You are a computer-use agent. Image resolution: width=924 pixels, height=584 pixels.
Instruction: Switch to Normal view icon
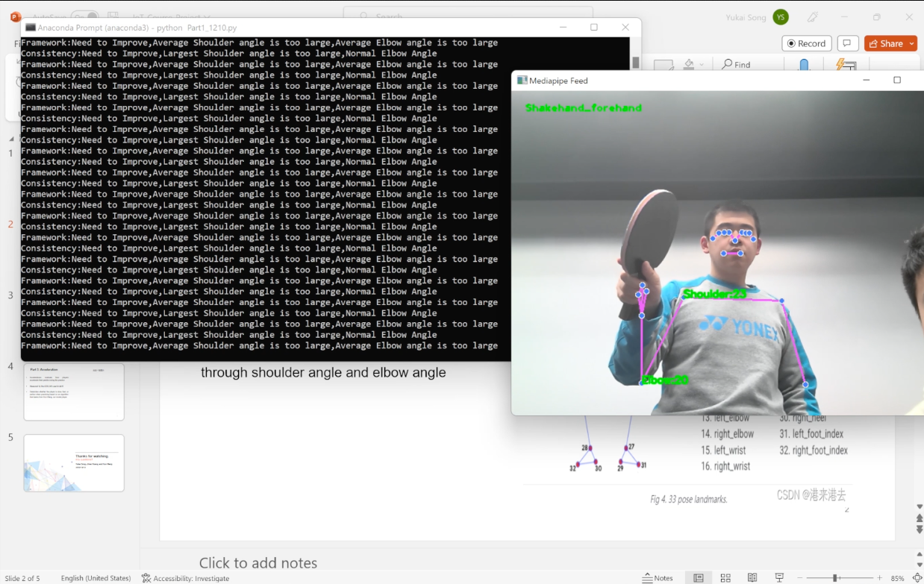pyautogui.click(x=699, y=578)
